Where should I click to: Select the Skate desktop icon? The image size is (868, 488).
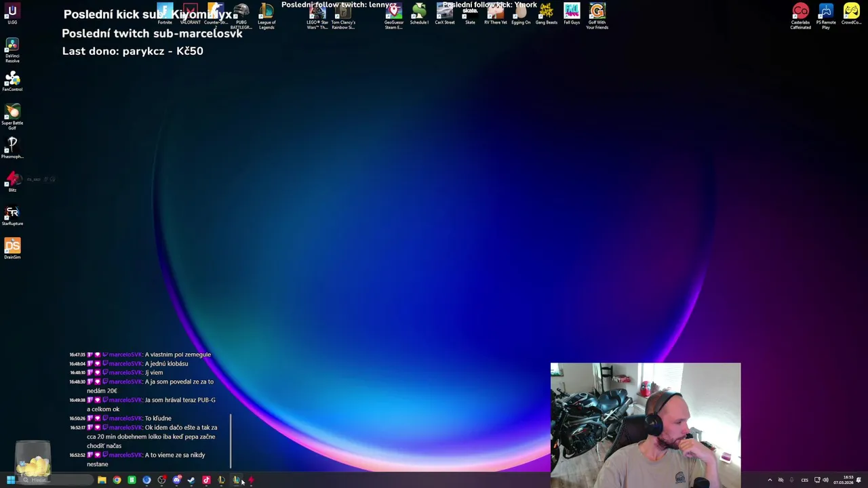coord(470,14)
